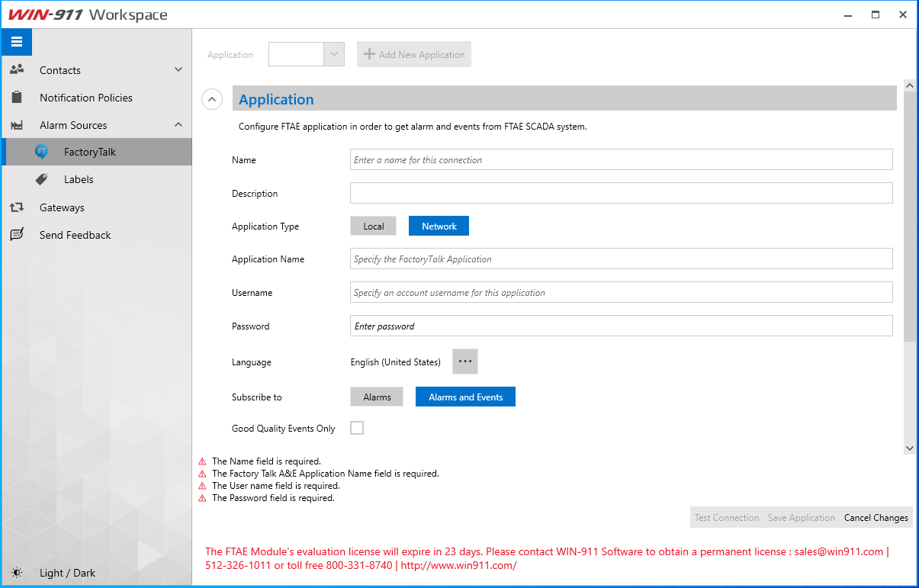Open the language selection ellipsis button

tap(465, 361)
